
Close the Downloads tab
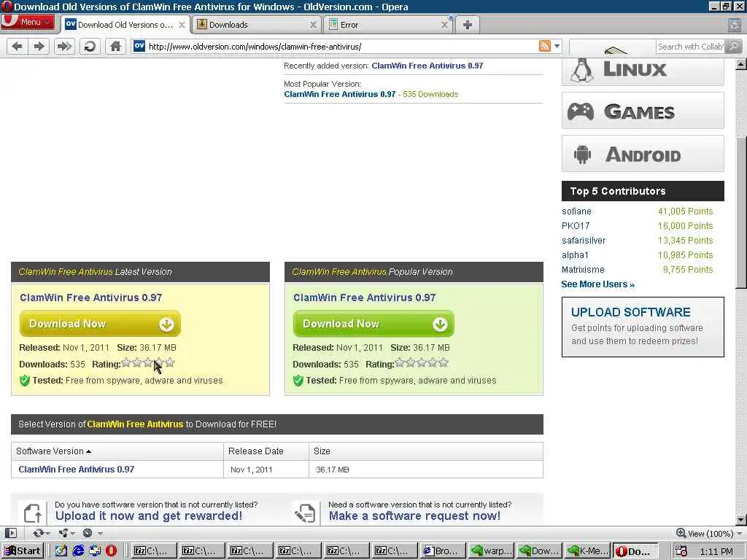(313, 25)
